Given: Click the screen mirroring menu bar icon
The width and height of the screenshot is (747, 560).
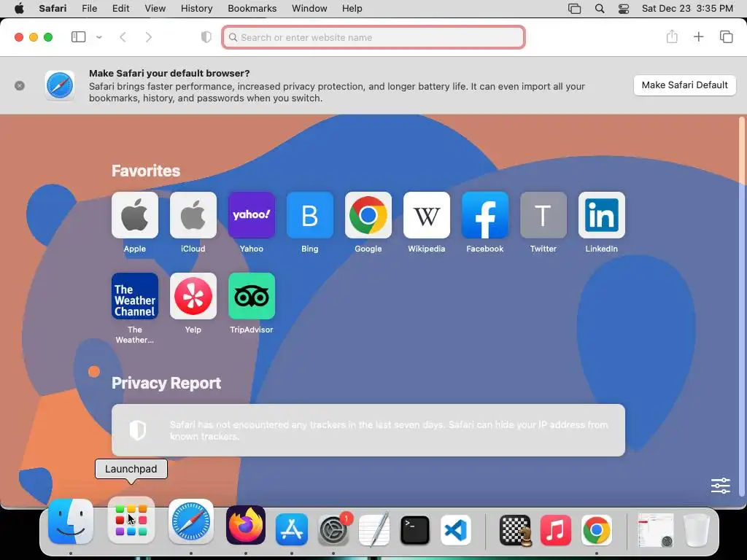Looking at the screenshot, I should point(575,9).
